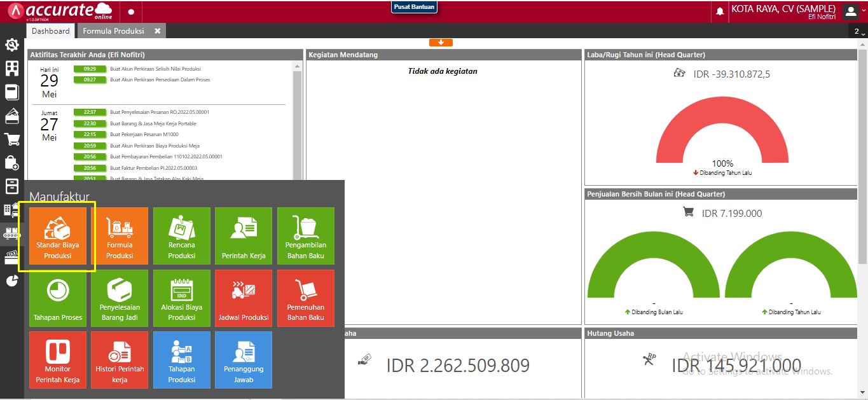The height and width of the screenshot is (400, 868).
Task: Open the Jadwal Produksi tile
Action: tap(244, 298)
